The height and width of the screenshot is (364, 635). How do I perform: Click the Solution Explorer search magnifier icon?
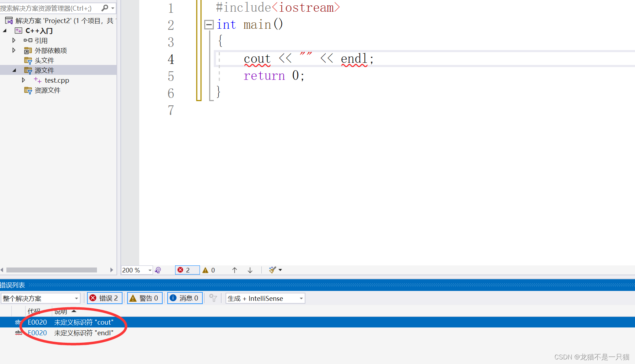click(105, 8)
